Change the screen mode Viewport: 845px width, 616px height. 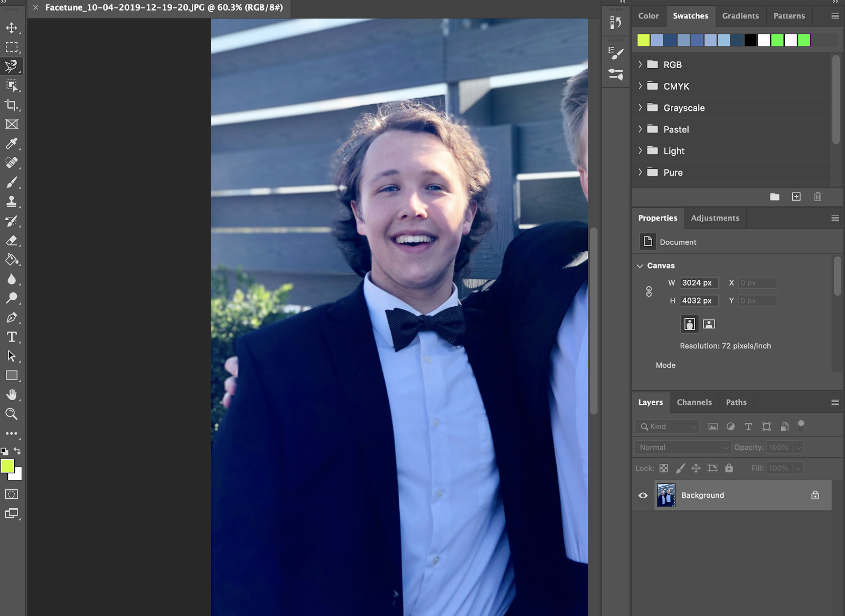click(12, 513)
